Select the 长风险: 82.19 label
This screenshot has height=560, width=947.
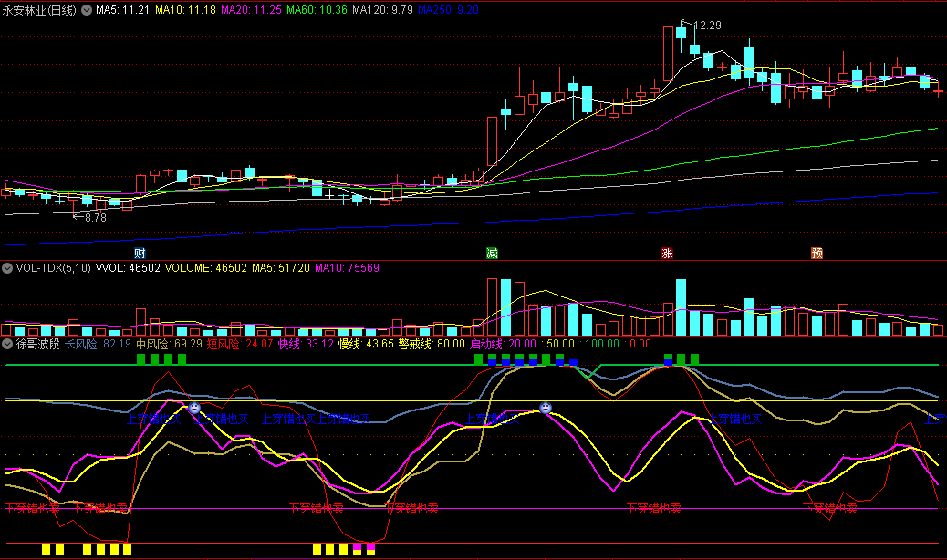coord(98,344)
